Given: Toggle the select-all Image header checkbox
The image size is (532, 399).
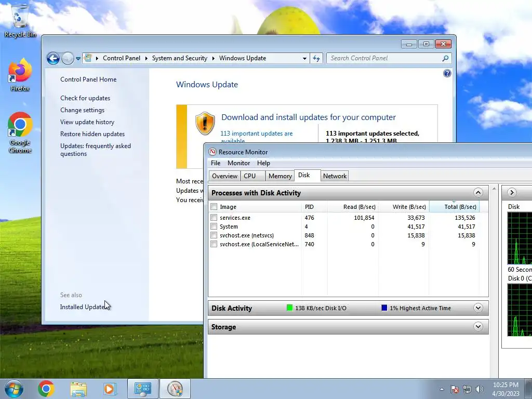Looking at the screenshot, I should click(x=214, y=207).
